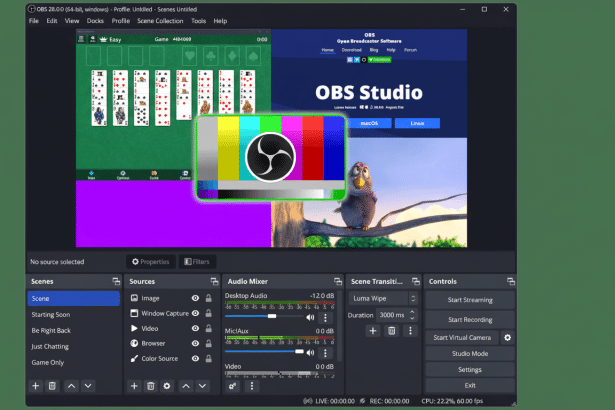Open the Docks menu

point(95,21)
